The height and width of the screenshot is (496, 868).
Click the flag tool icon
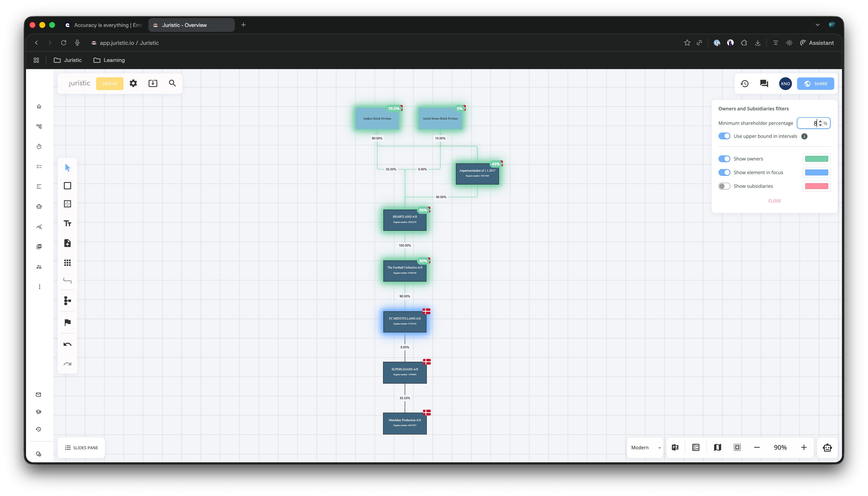[67, 322]
